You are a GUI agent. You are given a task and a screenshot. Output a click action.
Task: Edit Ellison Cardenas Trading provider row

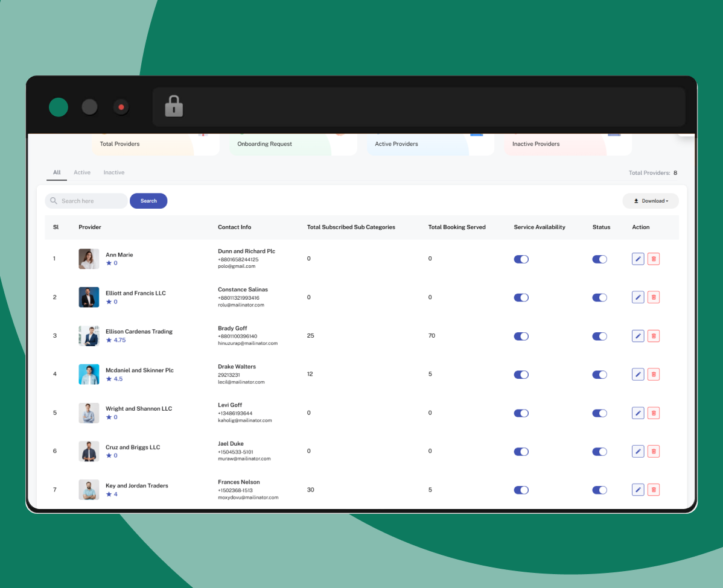point(638,336)
